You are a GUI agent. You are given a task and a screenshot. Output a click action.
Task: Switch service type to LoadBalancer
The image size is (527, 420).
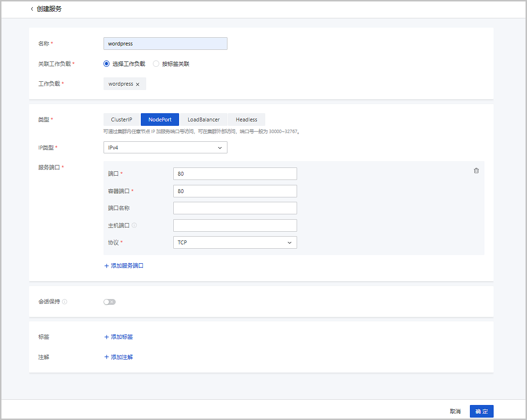[x=204, y=119]
